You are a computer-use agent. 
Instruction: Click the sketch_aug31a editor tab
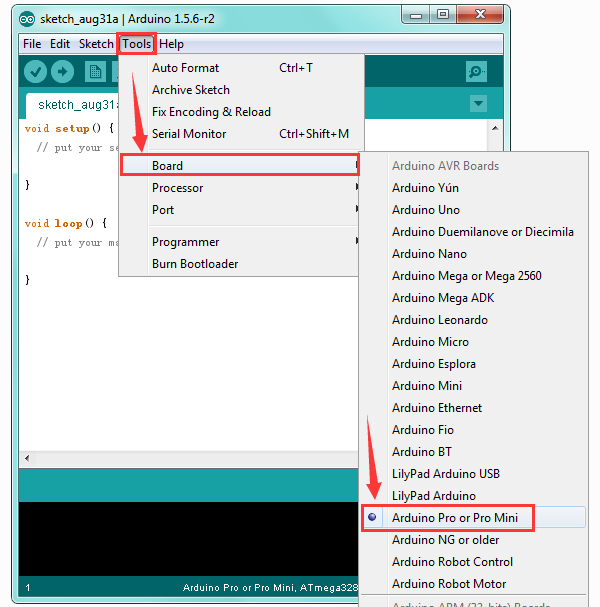(x=72, y=105)
